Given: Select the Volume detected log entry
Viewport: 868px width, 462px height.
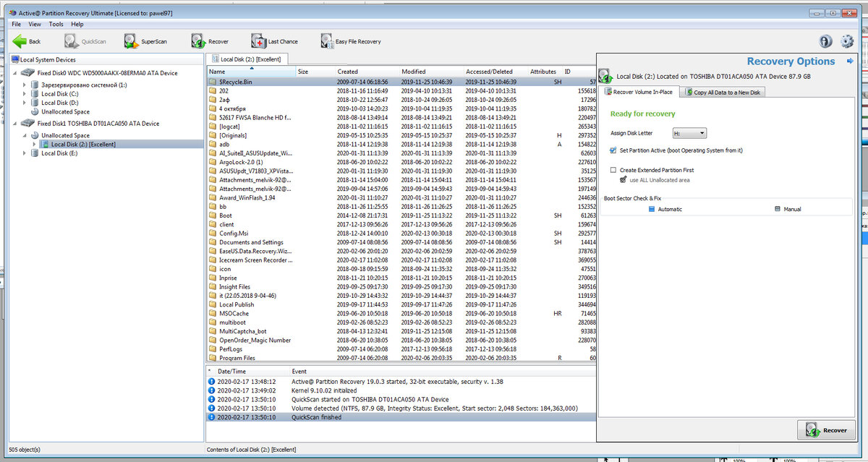Looking at the screenshot, I should click(x=401, y=408).
